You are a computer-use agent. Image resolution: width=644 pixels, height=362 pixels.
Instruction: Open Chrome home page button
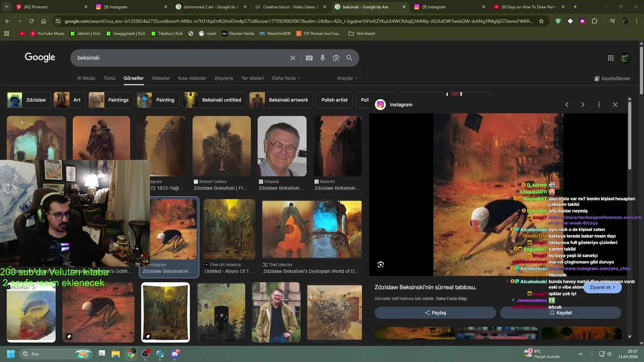tap(43, 21)
